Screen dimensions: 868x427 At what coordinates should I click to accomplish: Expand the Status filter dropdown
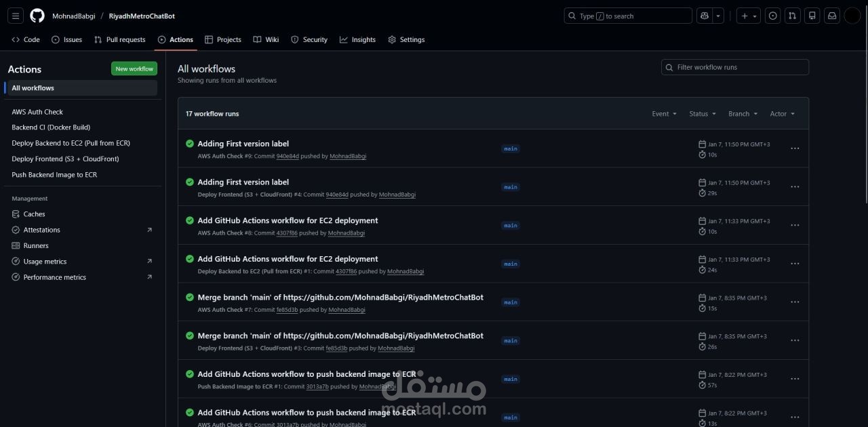click(x=703, y=114)
